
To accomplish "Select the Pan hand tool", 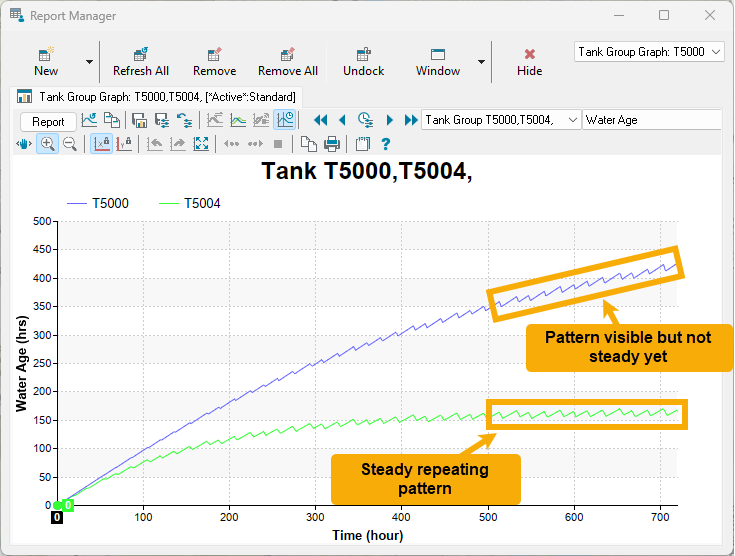I will [24, 144].
